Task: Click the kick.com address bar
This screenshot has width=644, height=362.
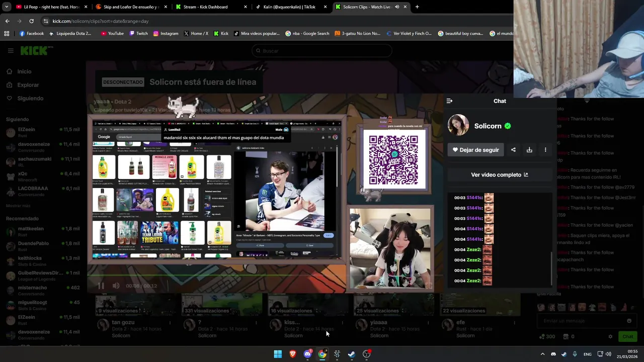Action: pos(272,21)
